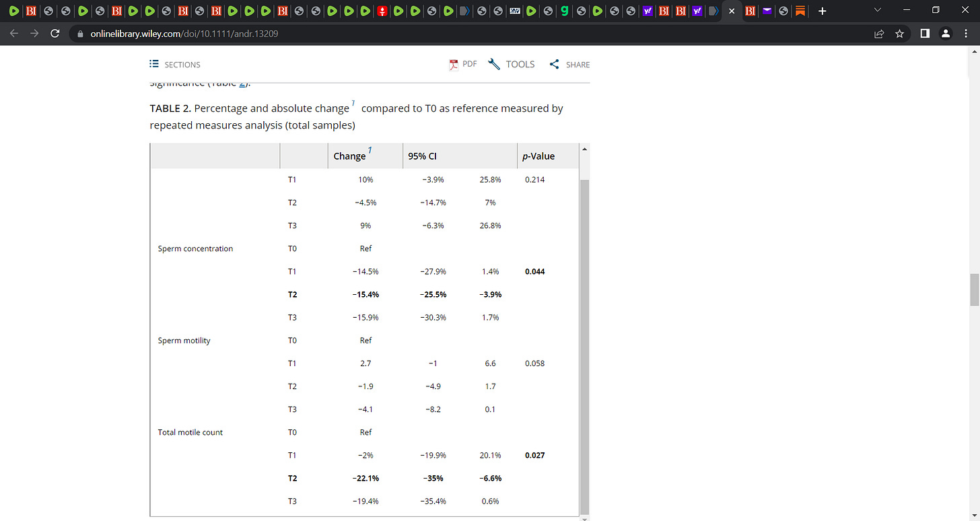
Task: Go back to the previous page
Action: click(x=15, y=34)
